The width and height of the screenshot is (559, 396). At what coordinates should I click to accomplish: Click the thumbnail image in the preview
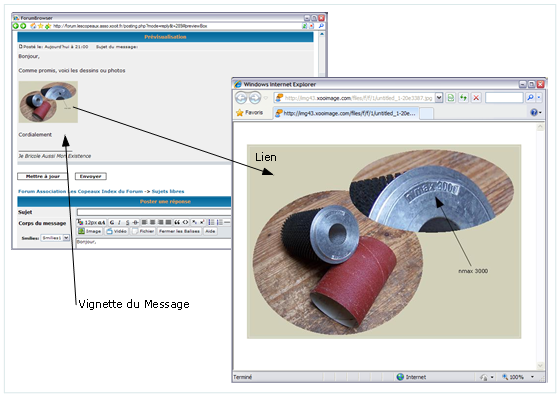pyautogui.click(x=48, y=102)
